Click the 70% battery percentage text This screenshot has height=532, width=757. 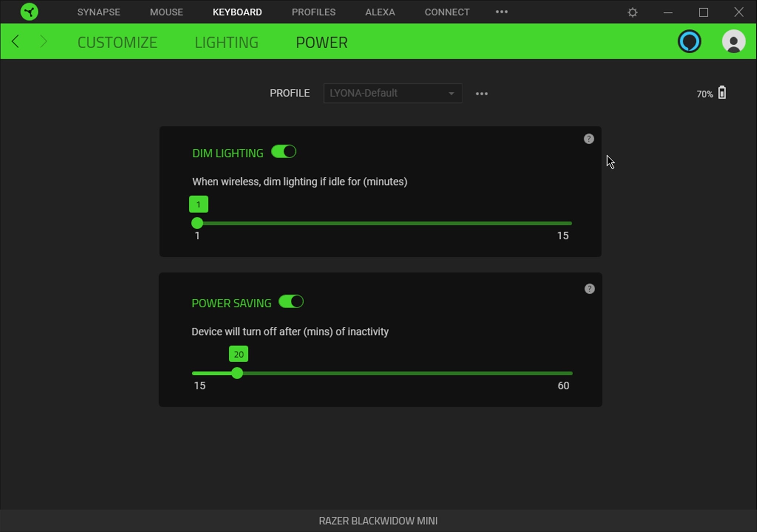[x=705, y=94]
